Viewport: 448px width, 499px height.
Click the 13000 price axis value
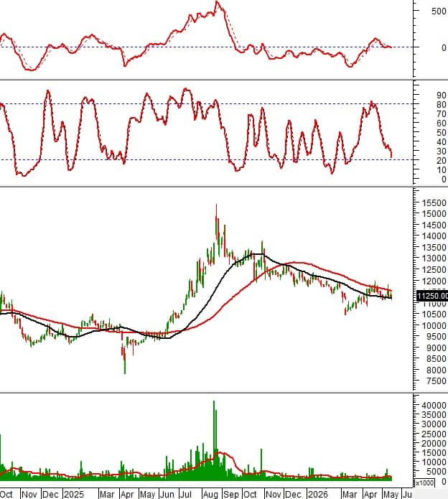click(x=434, y=258)
